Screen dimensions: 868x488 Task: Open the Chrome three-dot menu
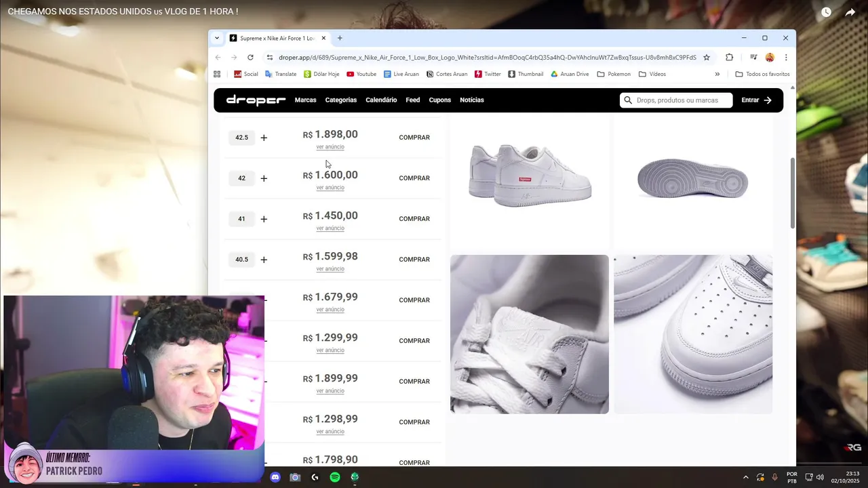[x=786, y=58]
